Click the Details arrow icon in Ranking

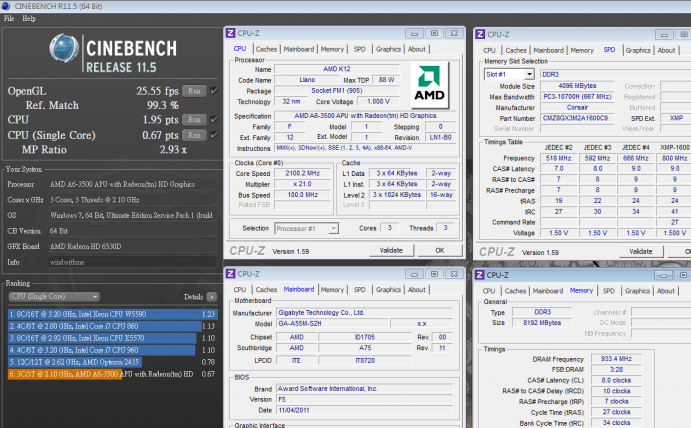(212, 297)
